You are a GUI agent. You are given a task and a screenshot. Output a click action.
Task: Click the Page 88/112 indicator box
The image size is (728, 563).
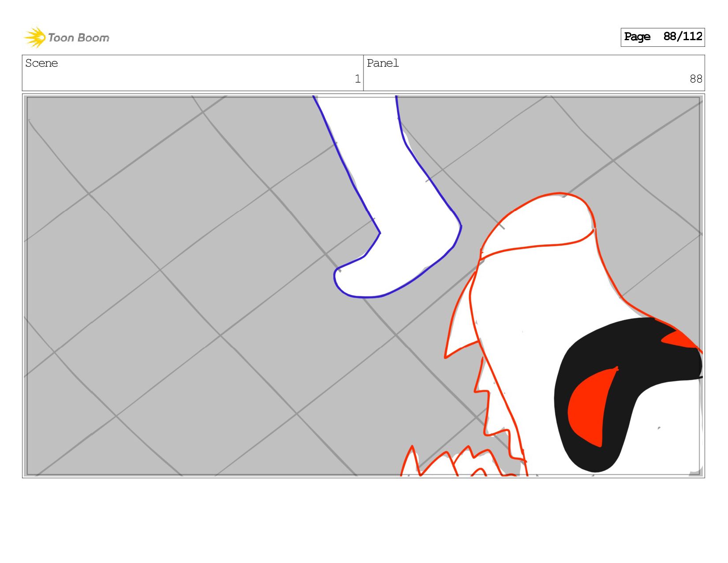click(663, 37)
